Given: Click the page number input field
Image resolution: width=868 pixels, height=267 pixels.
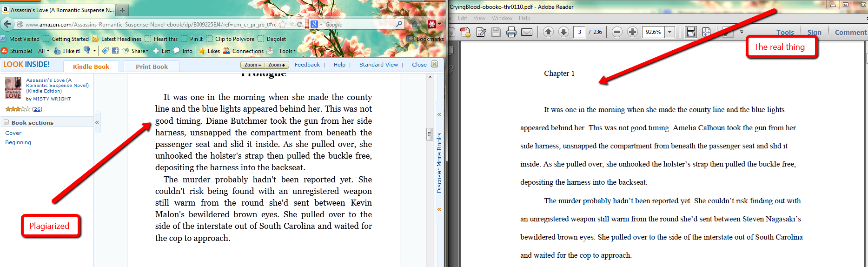Looking at the screenshot, I should (x=579, y=32).
